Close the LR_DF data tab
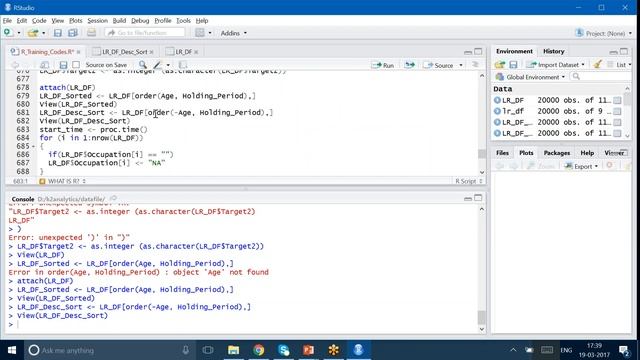Viewport: 640px width, 360px height. pos(196,52)
